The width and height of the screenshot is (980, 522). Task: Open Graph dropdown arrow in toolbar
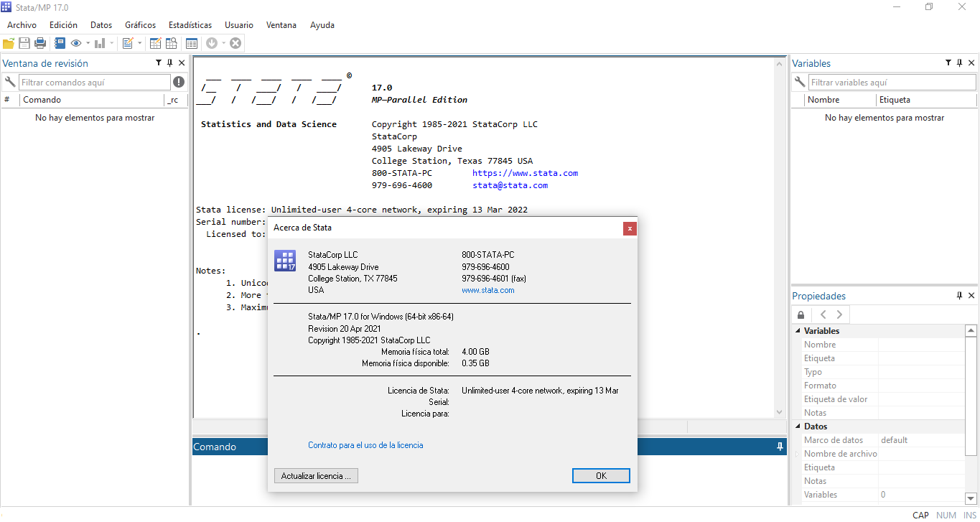click(112, 43)
